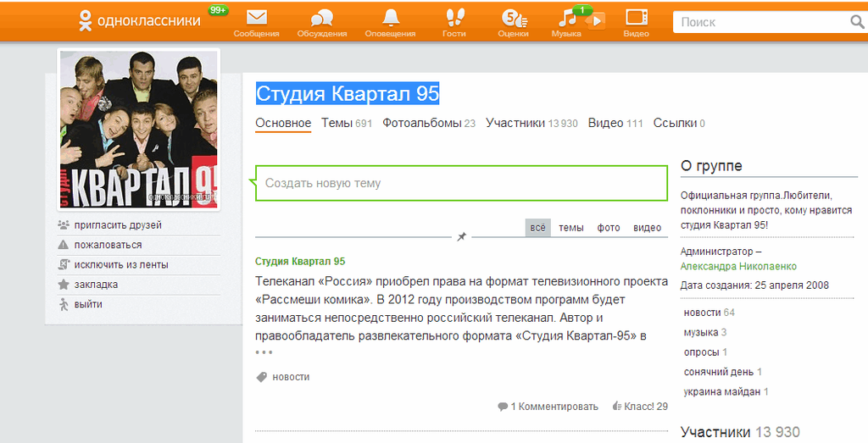Screen dimensions: 868x443
Task: Click the exclude from feed icon
Action: (x=64, y=265)
